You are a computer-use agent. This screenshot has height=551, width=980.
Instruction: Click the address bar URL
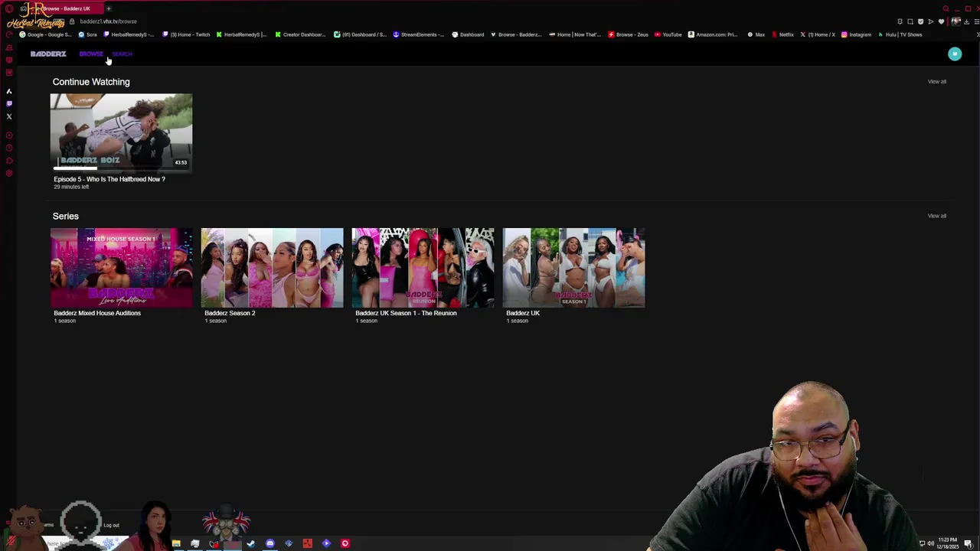click(x=108, y=21)
